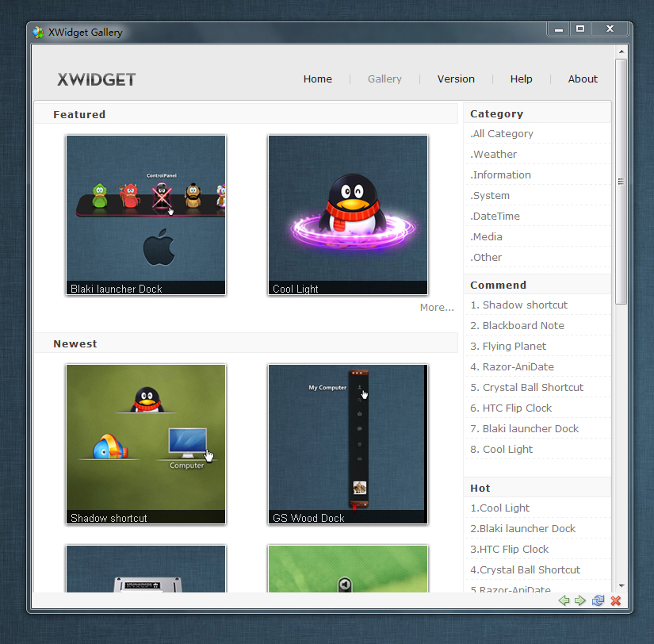Switch to the Gallery page
The width and height of the screenshot is (654, 644).
pyautogui.click(x=384, y=79)
